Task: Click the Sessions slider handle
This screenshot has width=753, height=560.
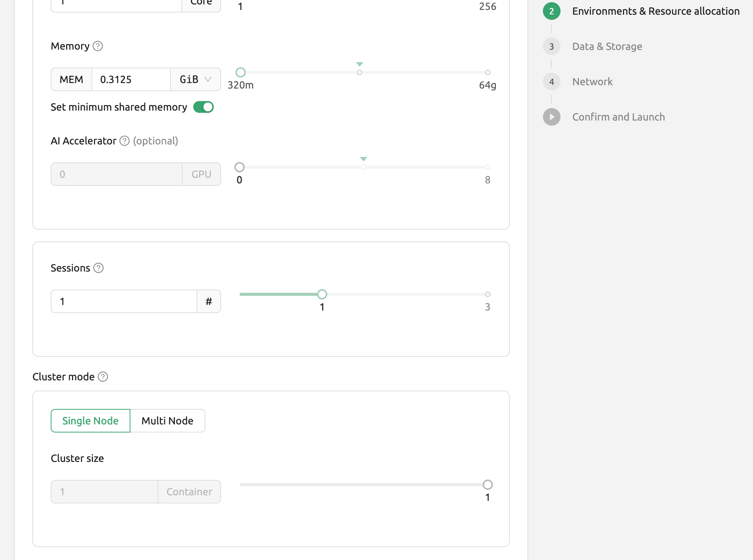Action: click(322, 294)
